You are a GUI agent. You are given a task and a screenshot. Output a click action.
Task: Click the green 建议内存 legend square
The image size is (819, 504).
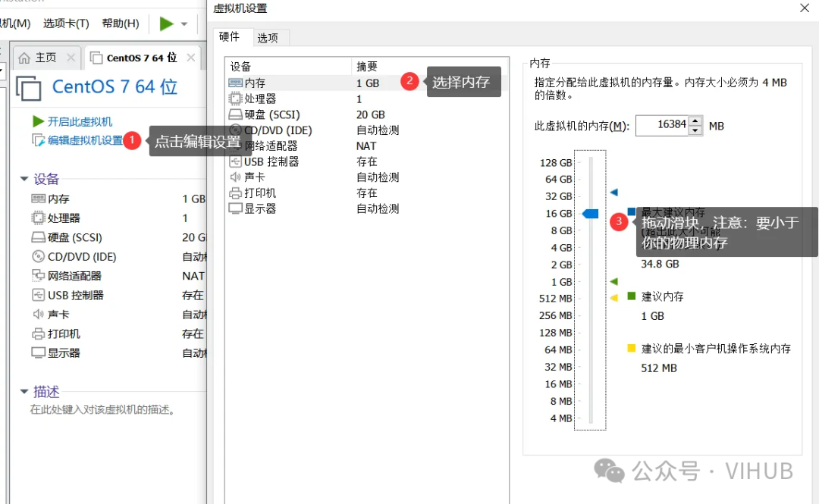pyautogui.click(x=631, y=296)
